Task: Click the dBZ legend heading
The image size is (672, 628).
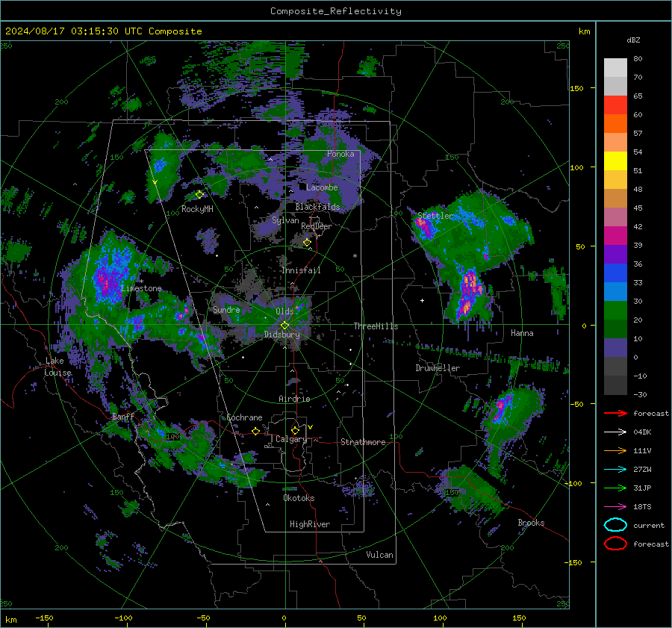Action: [x=633, y=40]
